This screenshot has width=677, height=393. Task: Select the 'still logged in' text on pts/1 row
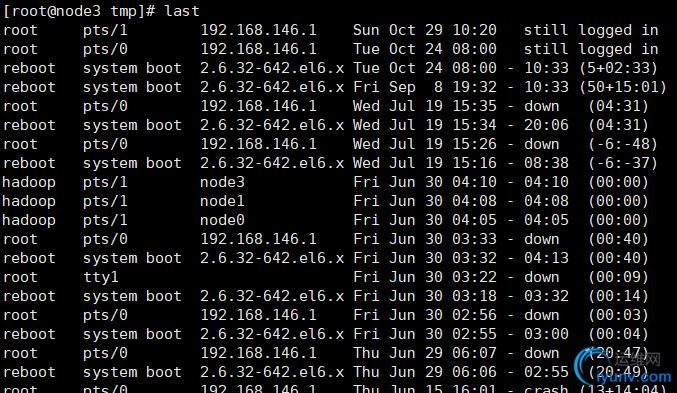(x=591, y=30)
